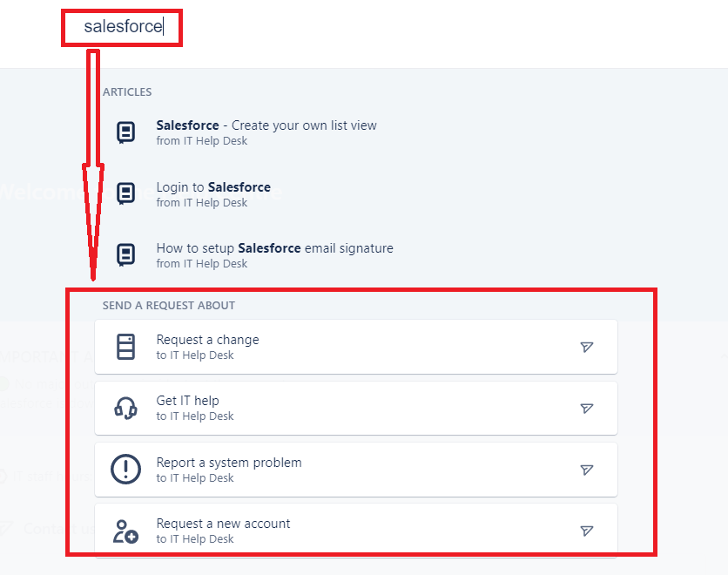Screen dimensions: 728x575
Task: Click send arrow on 'Request a change' row
Action: [587, 347]
